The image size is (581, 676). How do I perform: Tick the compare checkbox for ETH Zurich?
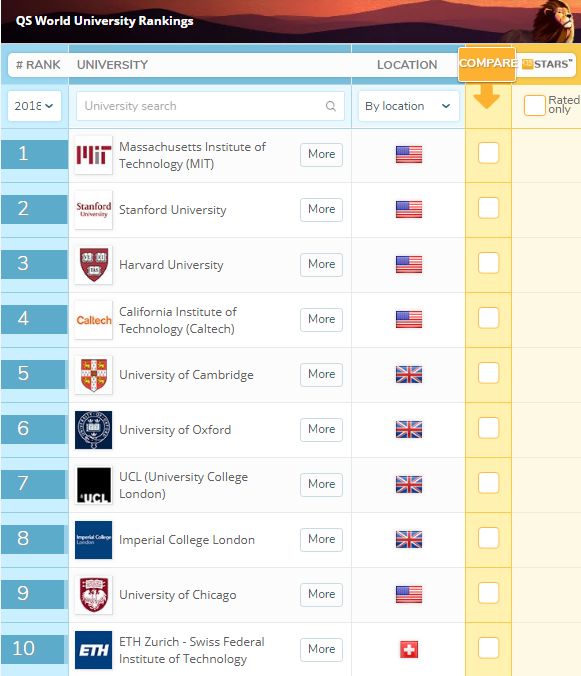[x=488, y=648]
